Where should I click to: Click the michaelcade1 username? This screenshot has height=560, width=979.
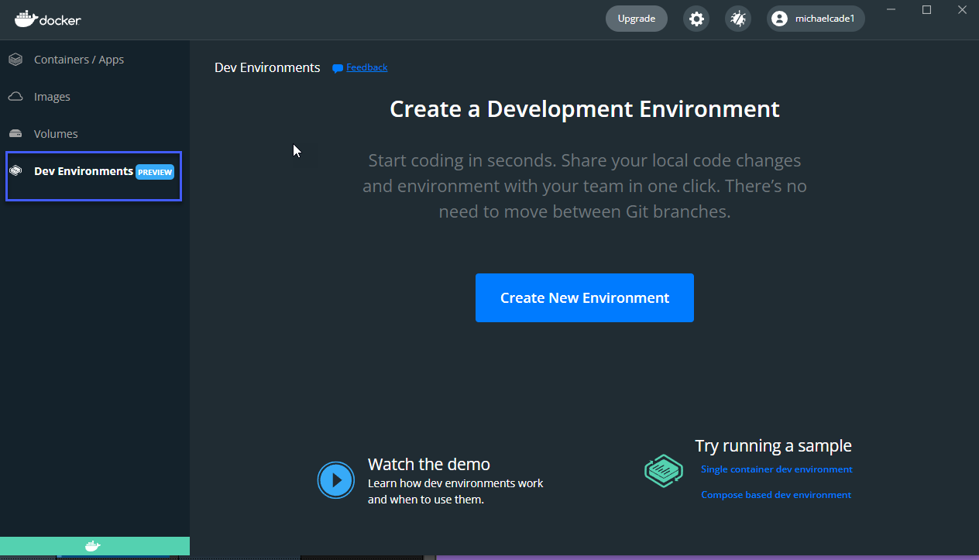[x=823, y=18]
